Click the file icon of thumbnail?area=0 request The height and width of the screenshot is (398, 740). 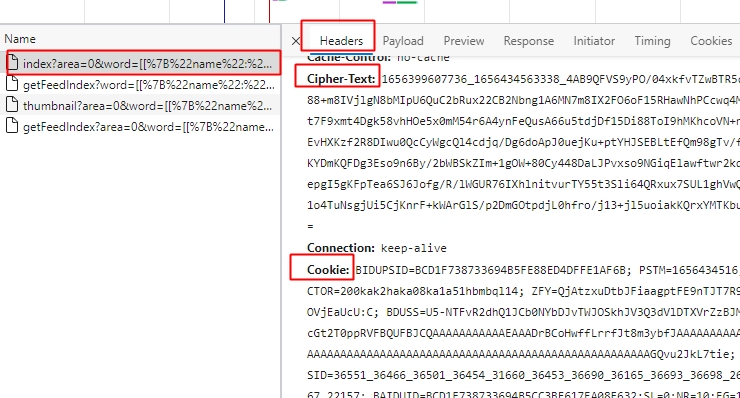(13, 105)
